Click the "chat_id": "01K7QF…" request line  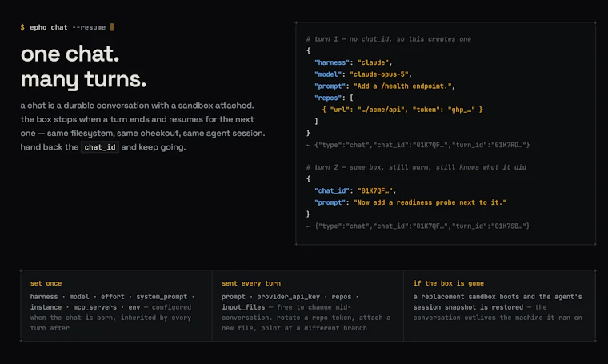click(355, 190)
